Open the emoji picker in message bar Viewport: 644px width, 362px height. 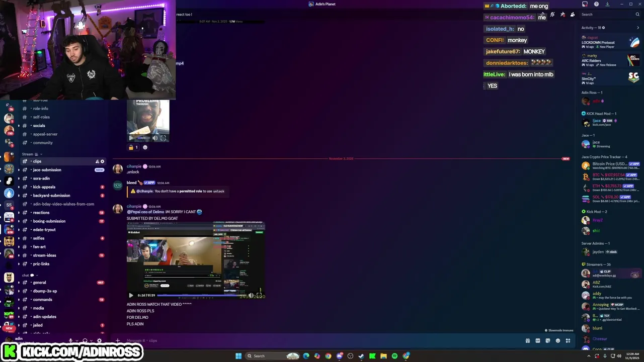point(557,341)
